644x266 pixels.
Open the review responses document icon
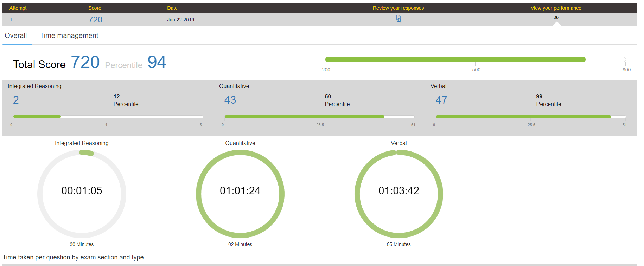[x=398, y=19]
